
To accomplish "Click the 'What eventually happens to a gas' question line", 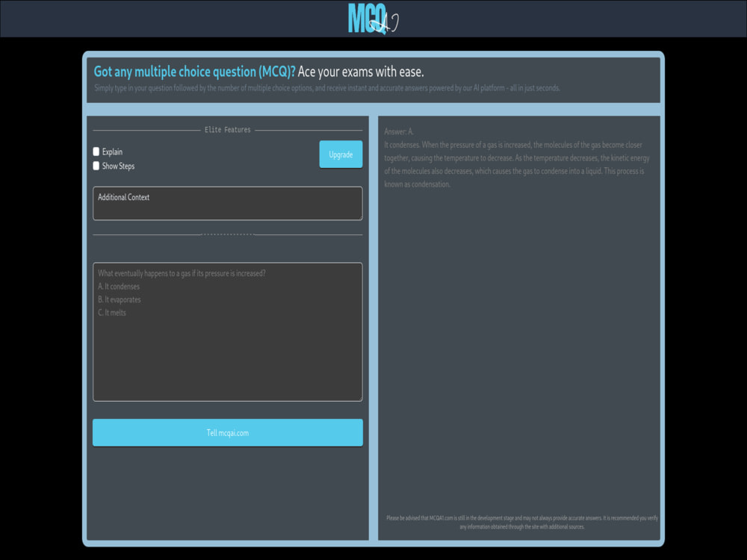I will (x=182, y=273).
